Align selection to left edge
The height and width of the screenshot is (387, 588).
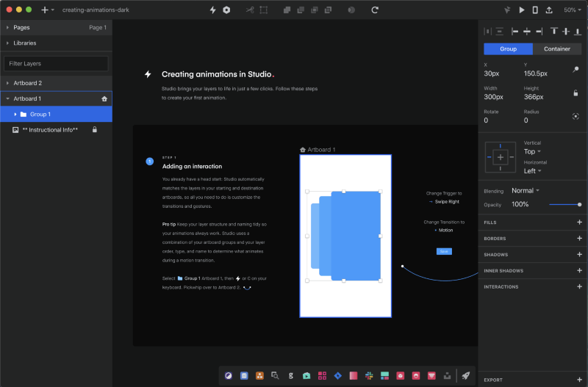click(x=515, y=32)
